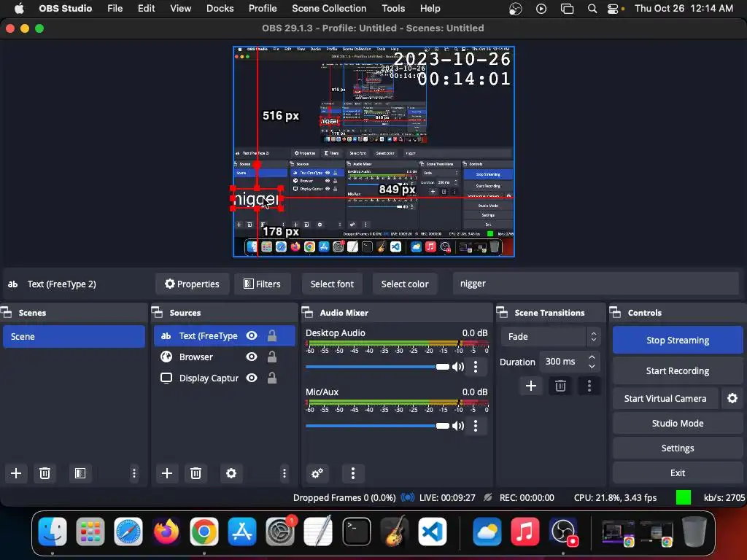Float the Scenes dock panel icon
Image resolution: width=747 pixels, height=560 pixels.
pyautogui.click(x=6, y=312)
